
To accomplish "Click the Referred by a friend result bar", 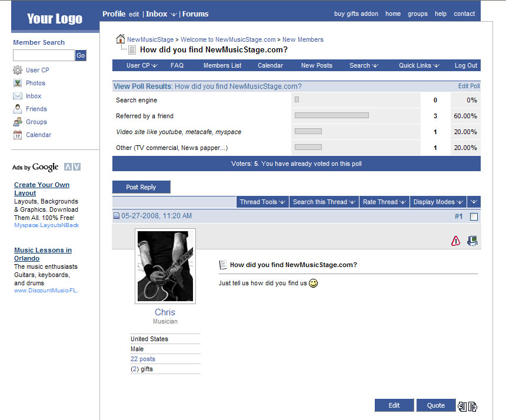I will point(332,115).
